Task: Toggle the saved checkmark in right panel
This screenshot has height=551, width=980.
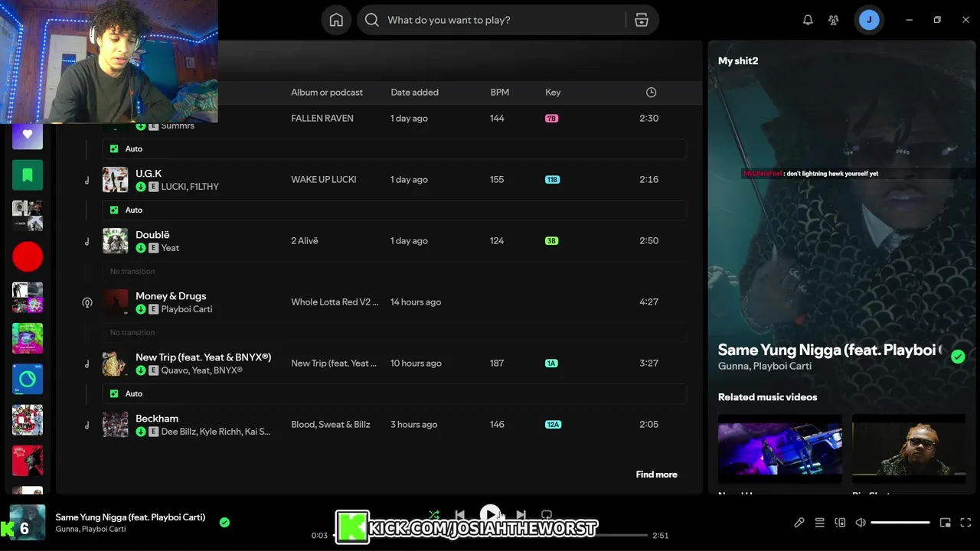Action: point(958,357)
